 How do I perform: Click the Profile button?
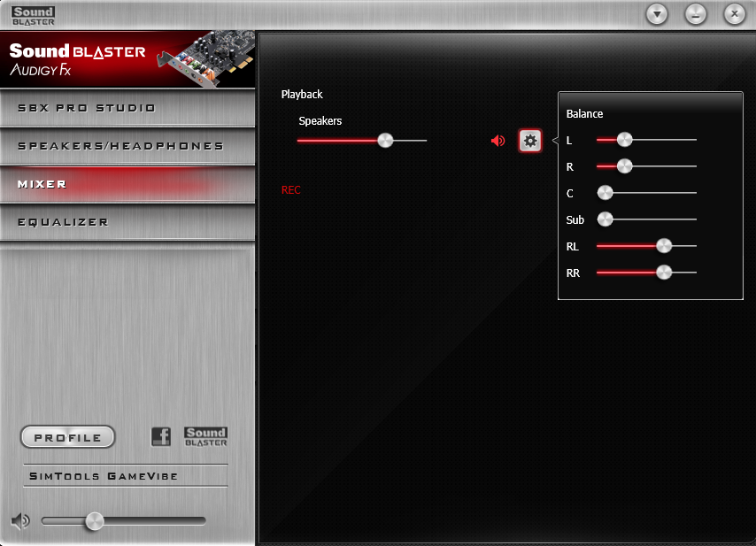[x=68, y=437]
